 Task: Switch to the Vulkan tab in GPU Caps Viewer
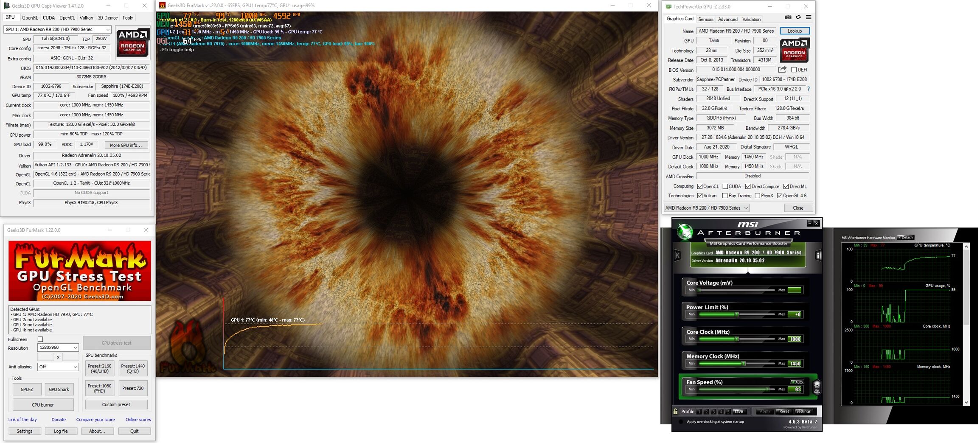pyautogui.click(x=86, y=18)
